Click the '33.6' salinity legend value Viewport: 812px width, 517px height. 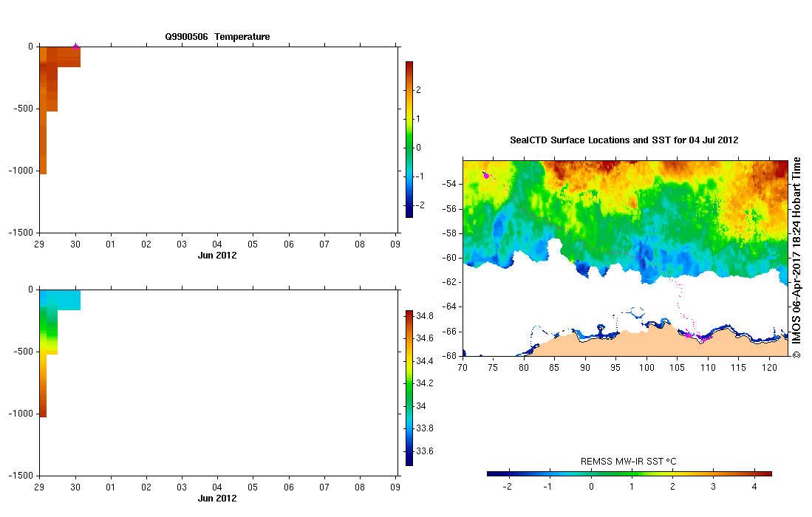[x=425, y=451]
